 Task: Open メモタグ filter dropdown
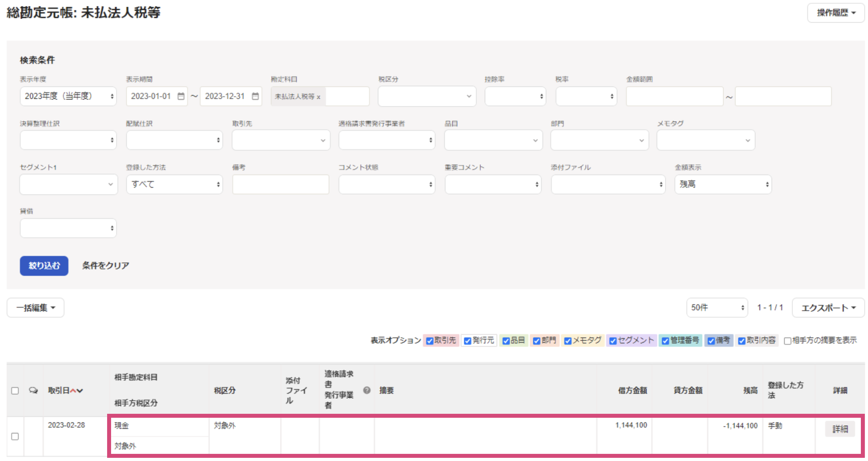[x=706, y=140]
